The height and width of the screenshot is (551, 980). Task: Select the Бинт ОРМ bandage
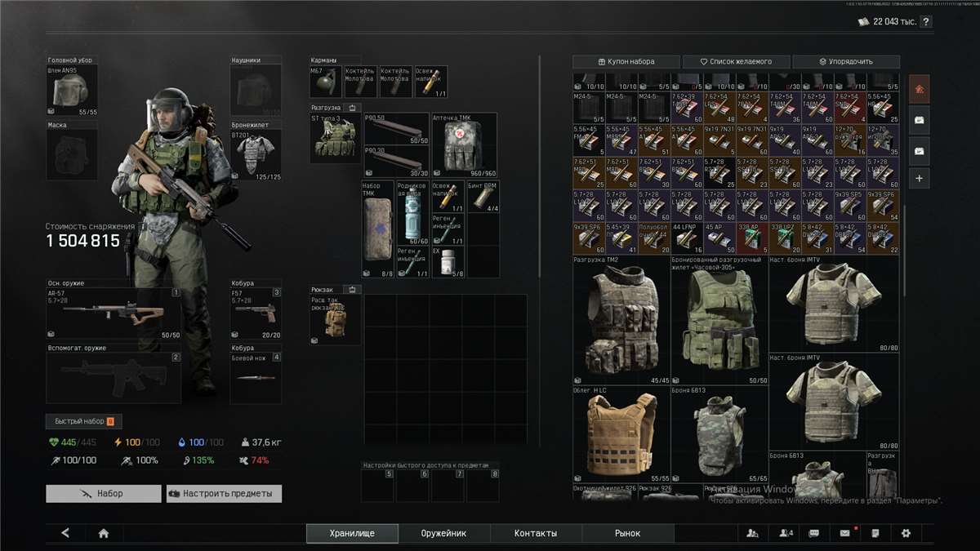(x=482, y=197)
